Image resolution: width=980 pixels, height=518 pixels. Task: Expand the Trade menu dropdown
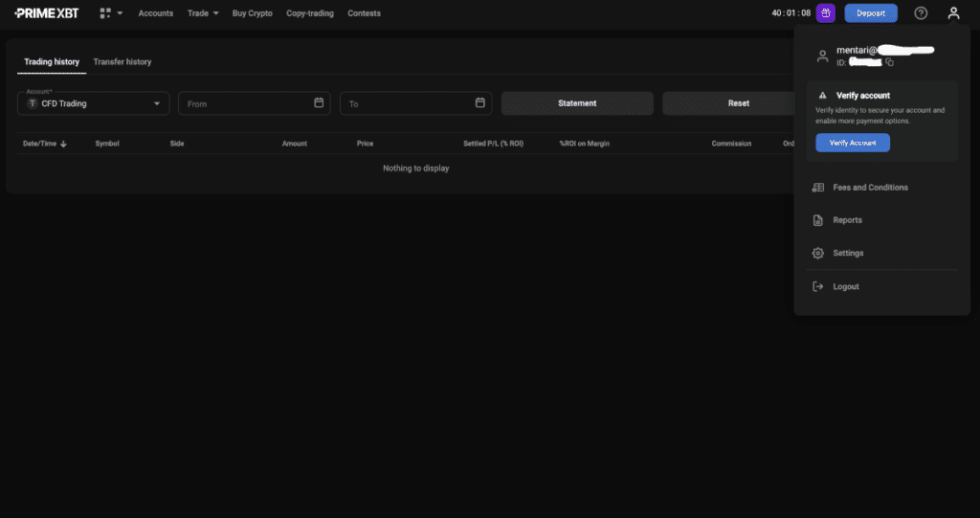(203, 13)
